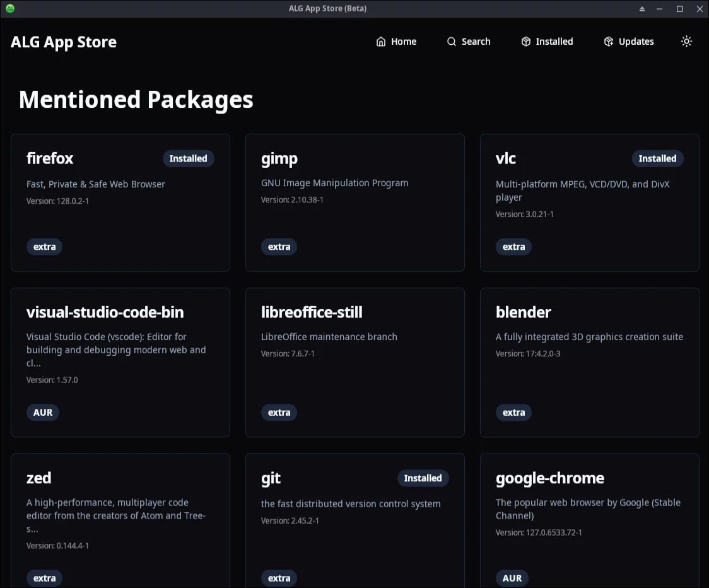The image size is (709, 588).
Task: Click the extra tag on libreoffice-still card
Action: click(279, 413)
